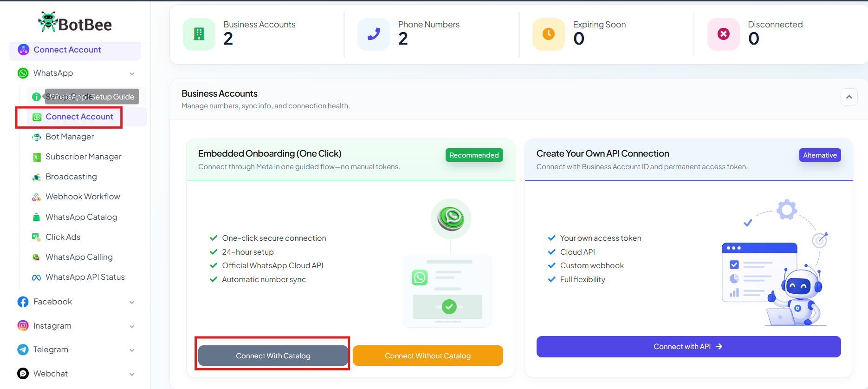Screen dimensions: 868x389
Task: Click the green building Business Accounts icon
Action: coord(199,34)
